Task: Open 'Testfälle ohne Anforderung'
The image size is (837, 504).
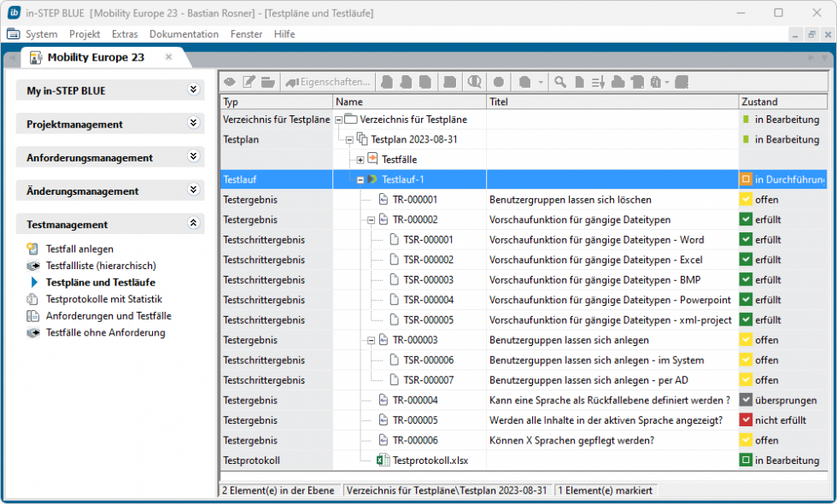Action: click(99, 333)
